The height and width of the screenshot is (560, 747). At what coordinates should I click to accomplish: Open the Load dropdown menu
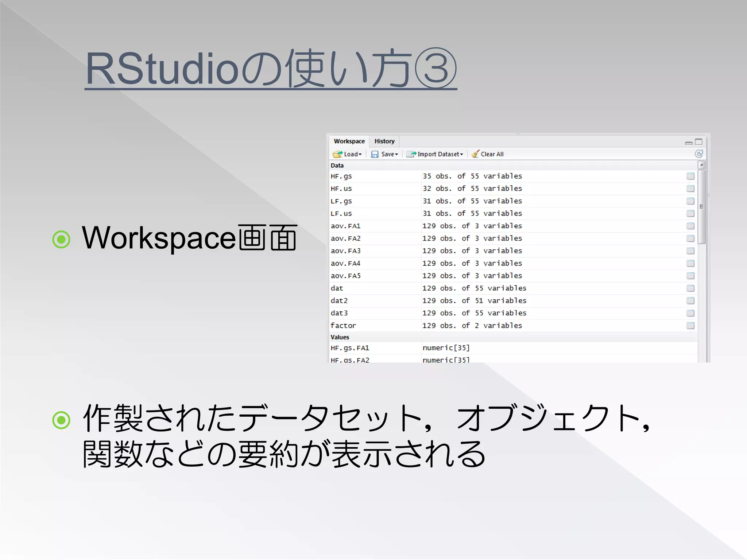click(347, 154)
